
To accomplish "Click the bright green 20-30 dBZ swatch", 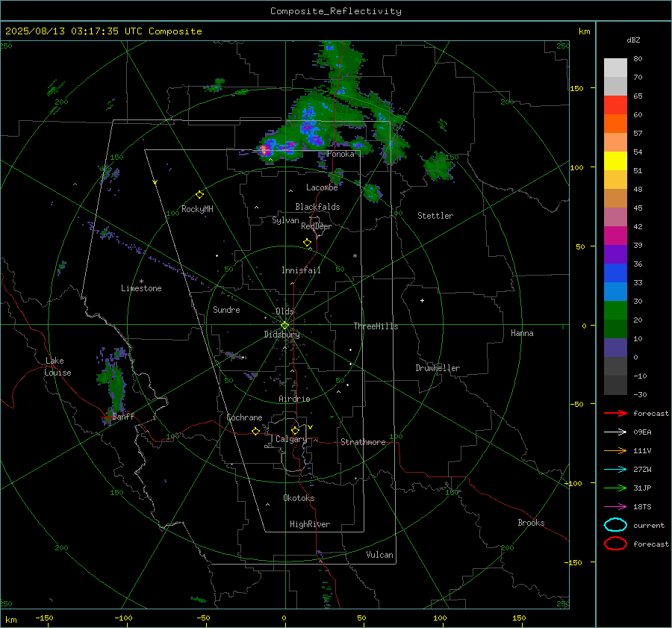I will coord(615,311).
